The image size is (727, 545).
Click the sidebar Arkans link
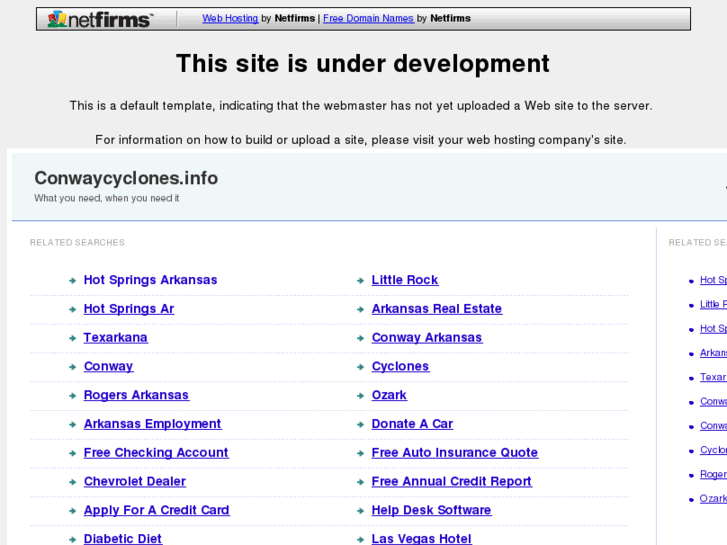pyautogui.click(x=713, y=353)
